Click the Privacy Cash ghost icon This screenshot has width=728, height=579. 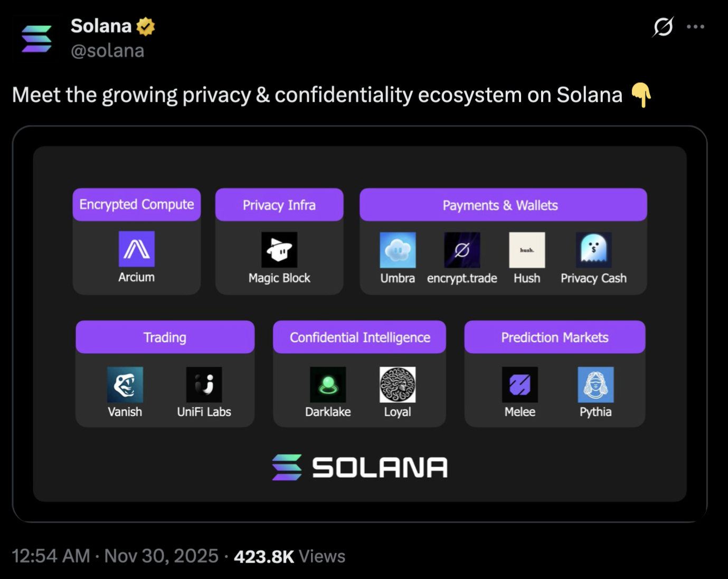[593, 250]
